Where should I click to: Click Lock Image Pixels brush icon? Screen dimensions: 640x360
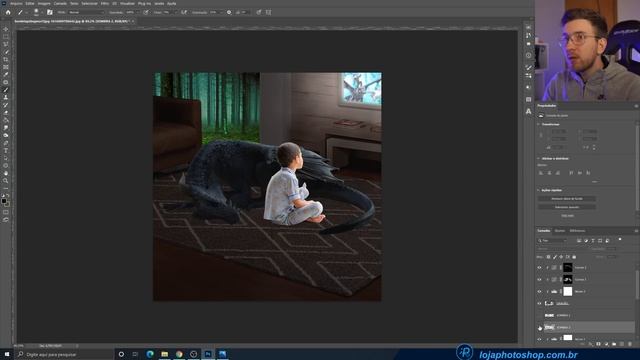(555, 257)
